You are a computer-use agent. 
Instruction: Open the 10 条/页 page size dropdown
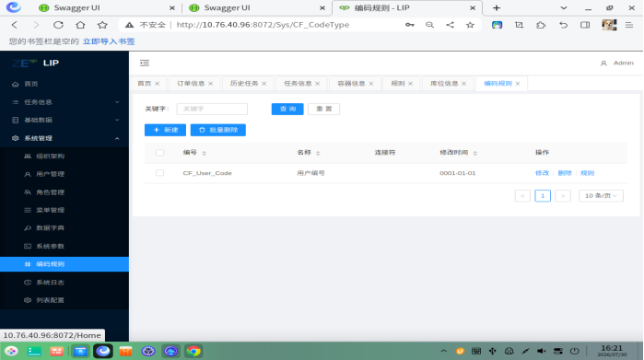601,196
